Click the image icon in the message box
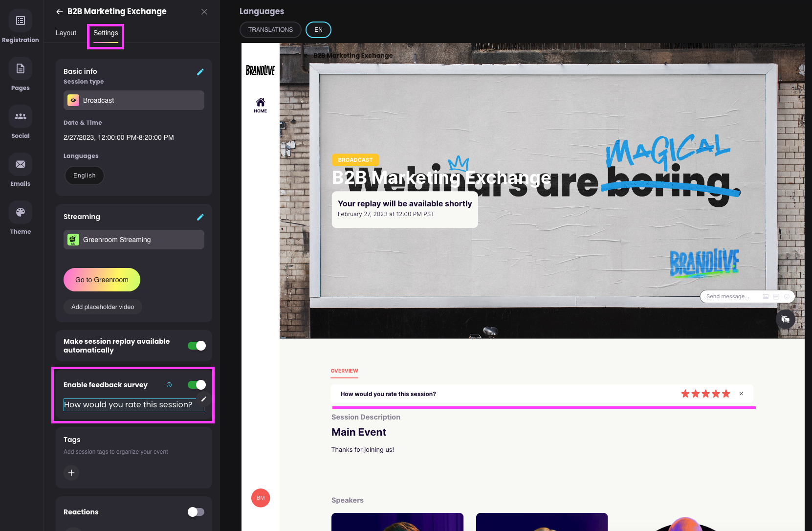 (766, 296)
